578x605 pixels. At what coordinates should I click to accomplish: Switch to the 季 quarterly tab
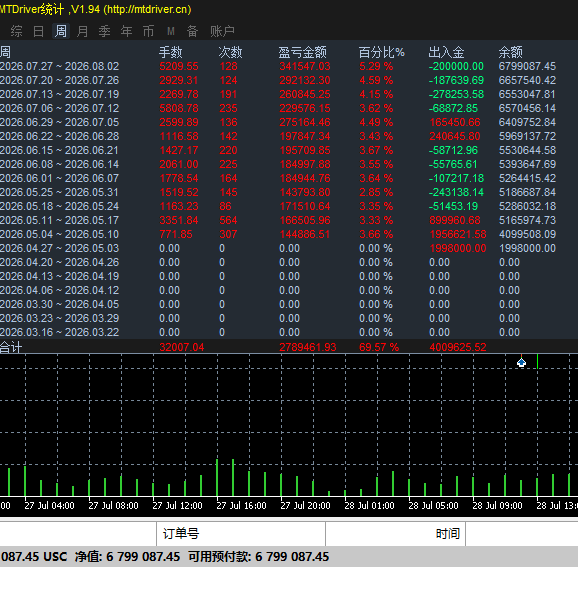tap(105, 31)
